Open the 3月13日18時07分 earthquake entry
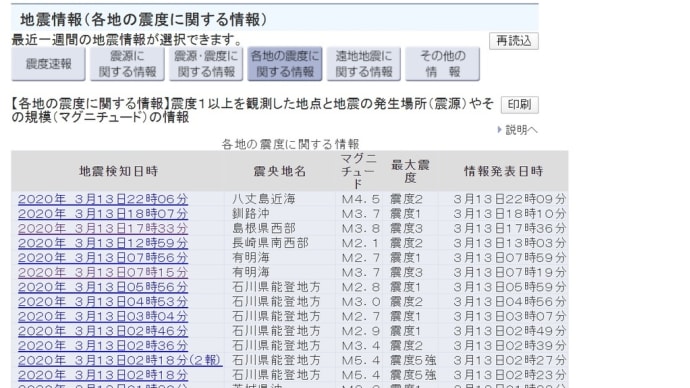 click(103, 214)
